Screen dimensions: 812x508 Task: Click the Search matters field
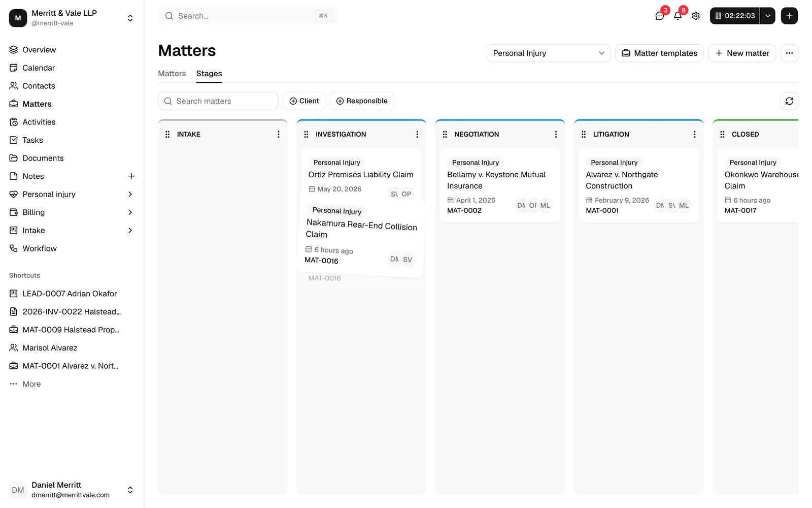(218, 101)
